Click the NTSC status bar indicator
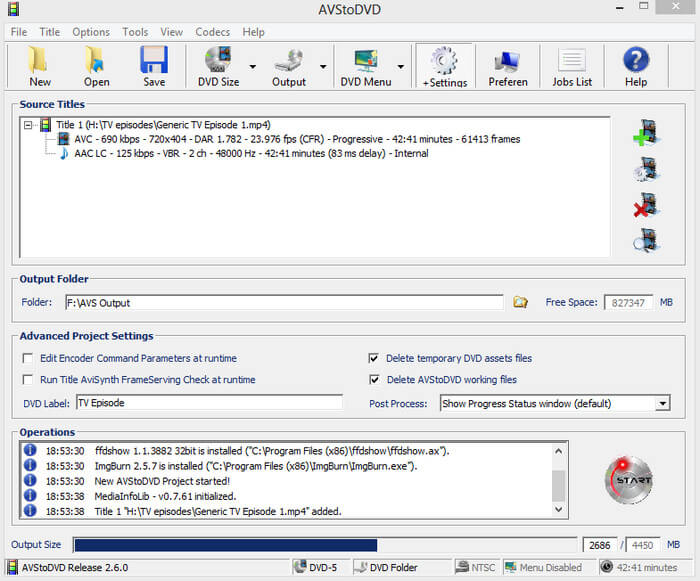This screenshot has width=700, height=581. tap(475, 567)
